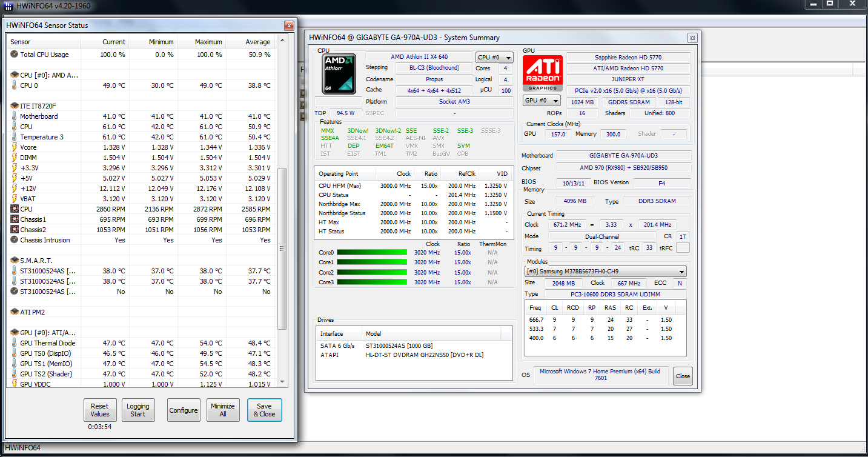Start logging with Logging Start button
This screenshot has width=868, height=457.
pyautogui.click(x=138, y=410)
